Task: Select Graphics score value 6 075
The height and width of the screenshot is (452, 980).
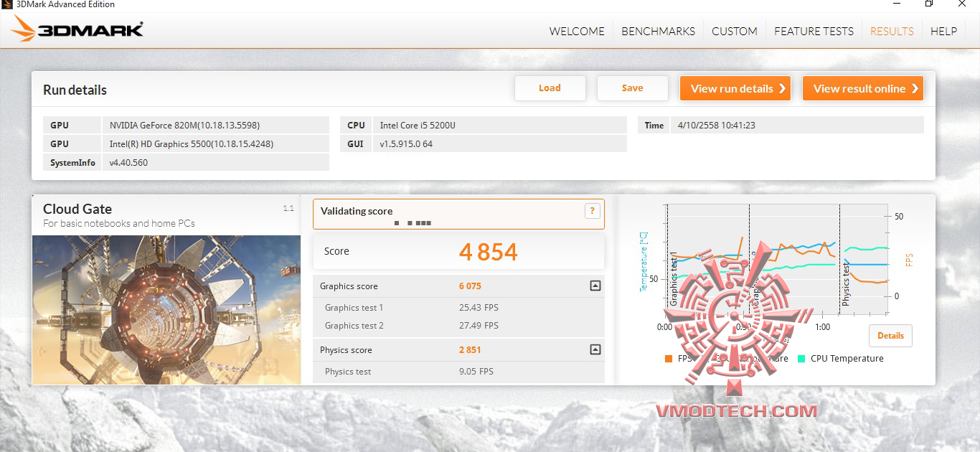Action: [x=470, y=286]
